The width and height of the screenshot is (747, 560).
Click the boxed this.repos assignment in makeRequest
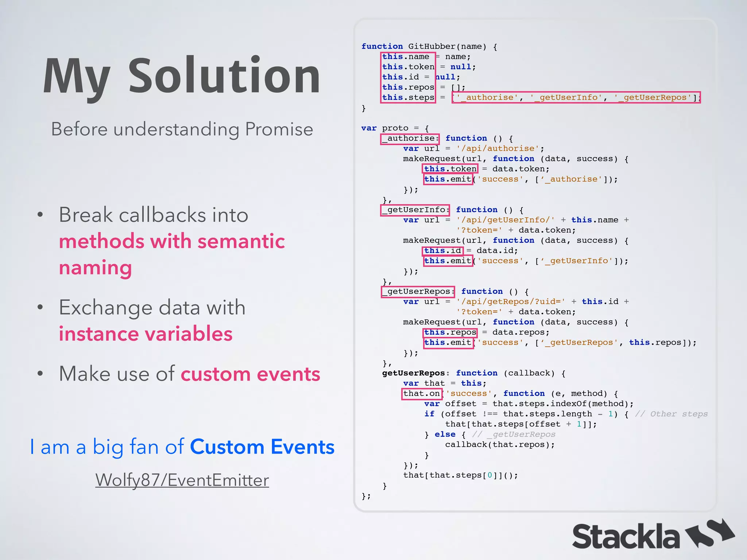click(450, 332)
